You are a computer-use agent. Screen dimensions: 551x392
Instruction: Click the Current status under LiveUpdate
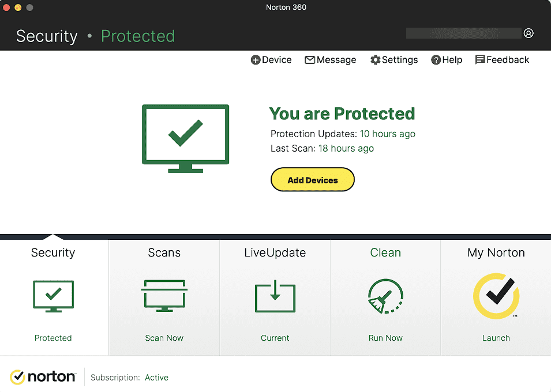pos(275,338)
